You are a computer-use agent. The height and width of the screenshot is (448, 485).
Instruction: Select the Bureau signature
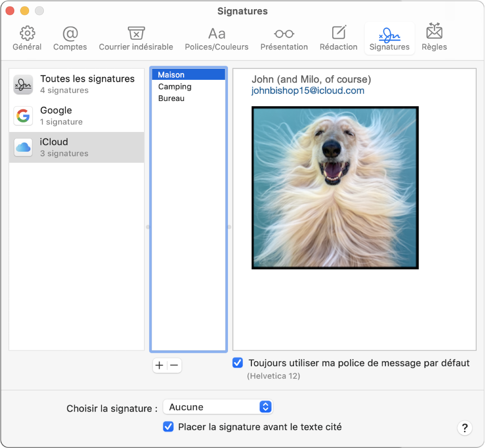[x=172, y=98]
